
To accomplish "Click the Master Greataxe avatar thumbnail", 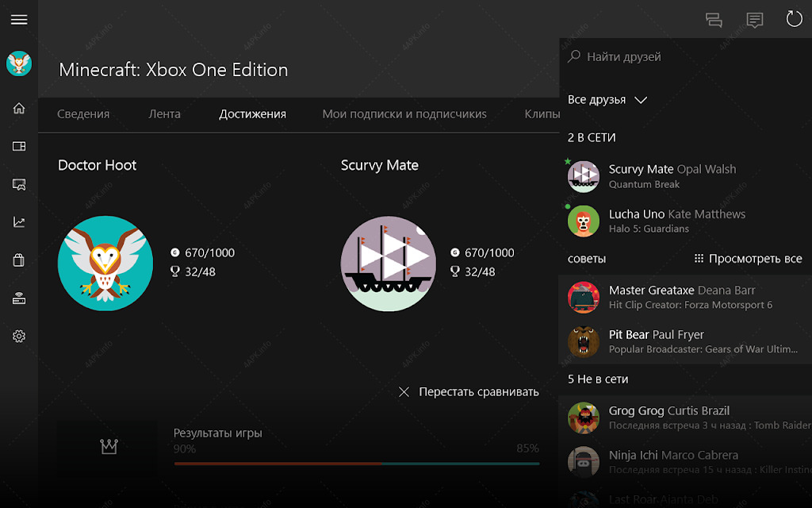I will pyautogui.click(x=584, y=297).
